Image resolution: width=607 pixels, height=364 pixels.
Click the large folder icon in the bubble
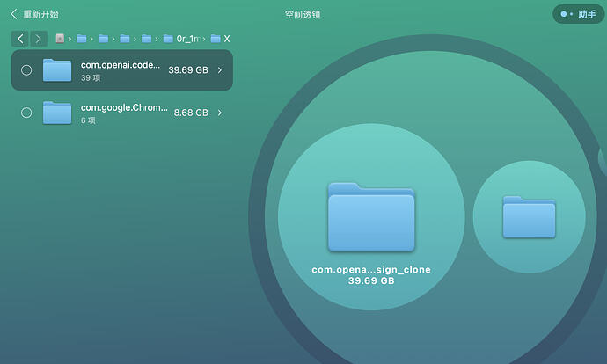tap(371, 217)
